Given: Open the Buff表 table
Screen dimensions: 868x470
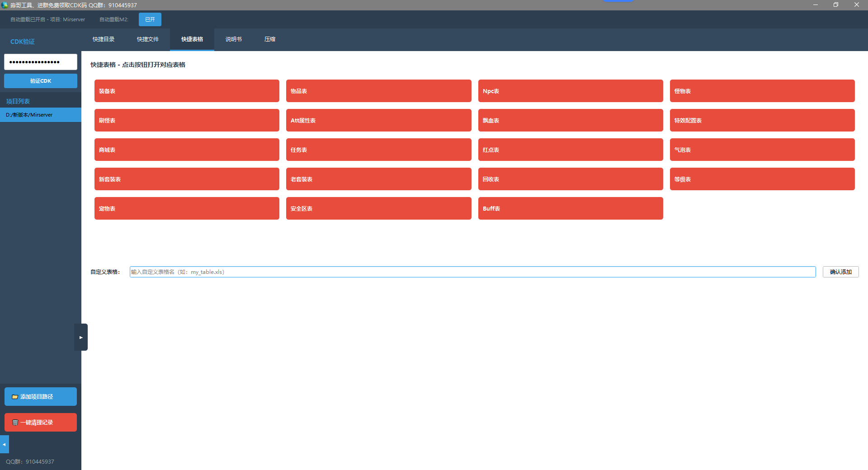Looking at the screenshot, I should (571, 208).
